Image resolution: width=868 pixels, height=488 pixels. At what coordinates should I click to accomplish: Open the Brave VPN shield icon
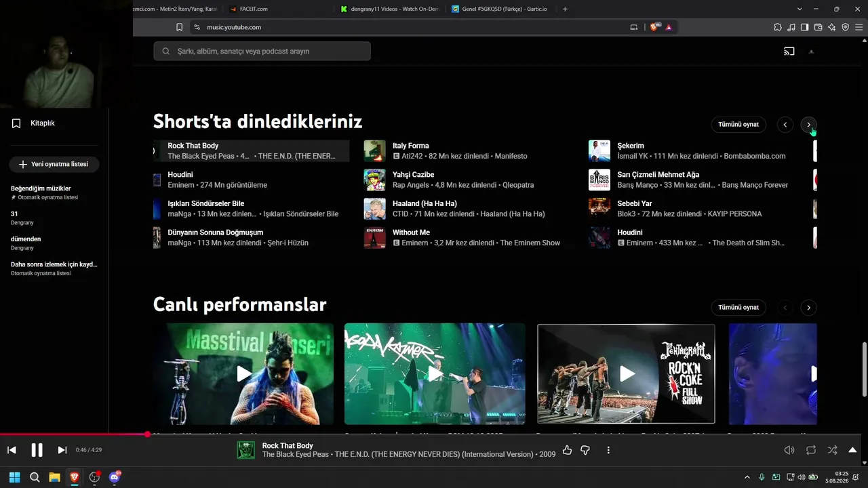pos(845,27)
